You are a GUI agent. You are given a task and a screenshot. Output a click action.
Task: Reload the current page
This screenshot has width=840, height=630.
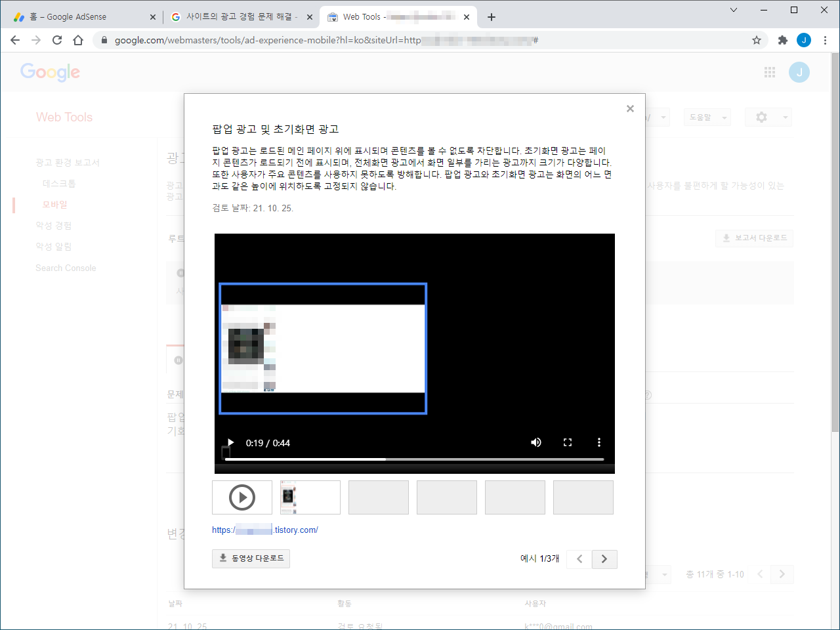pyautogui.click(x=57, y=40)
